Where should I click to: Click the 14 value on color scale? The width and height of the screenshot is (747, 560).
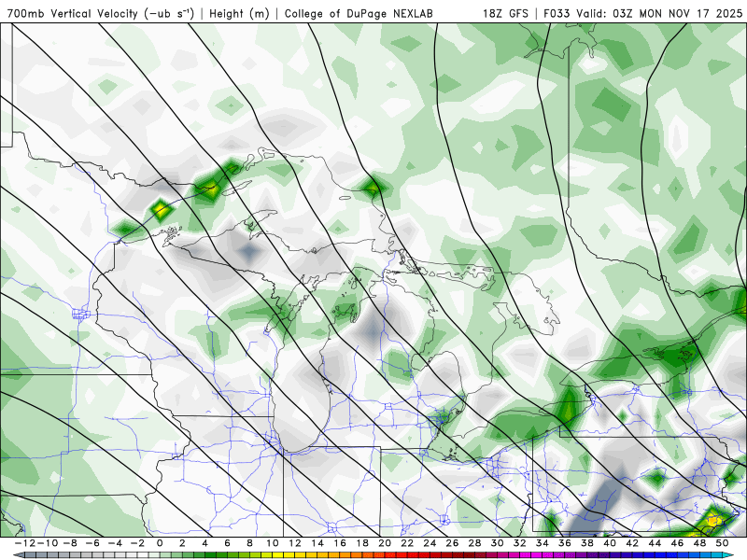click(317, 543)
